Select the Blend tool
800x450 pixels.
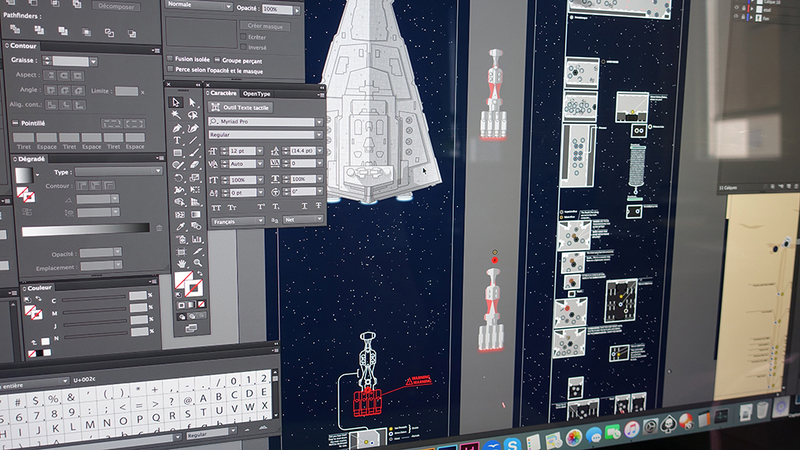[x=196, y=227]
